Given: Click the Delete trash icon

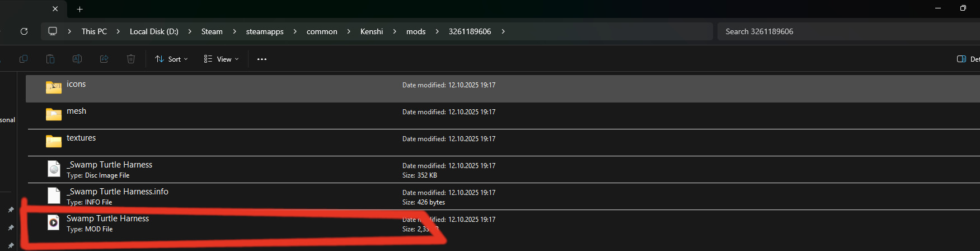Looking at the screenshot, I should [131, 59].
